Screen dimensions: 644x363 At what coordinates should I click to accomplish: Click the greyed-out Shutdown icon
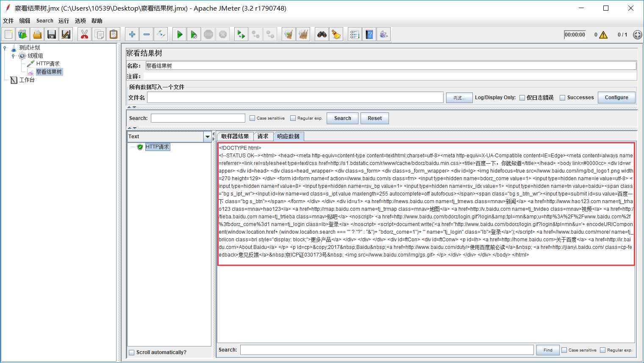click(x=223, y=34)
